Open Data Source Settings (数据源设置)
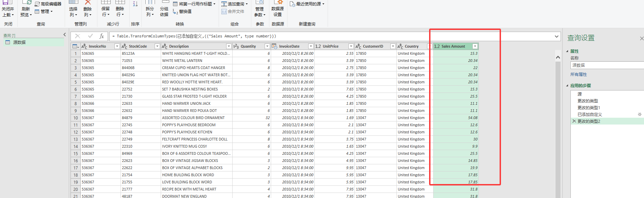 278,9
